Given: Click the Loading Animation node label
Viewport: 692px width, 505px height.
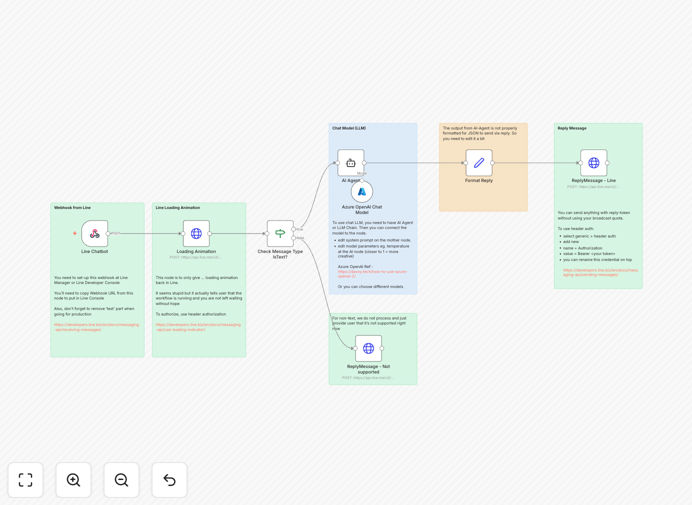Looking at the screenshot, I should 196,251.
